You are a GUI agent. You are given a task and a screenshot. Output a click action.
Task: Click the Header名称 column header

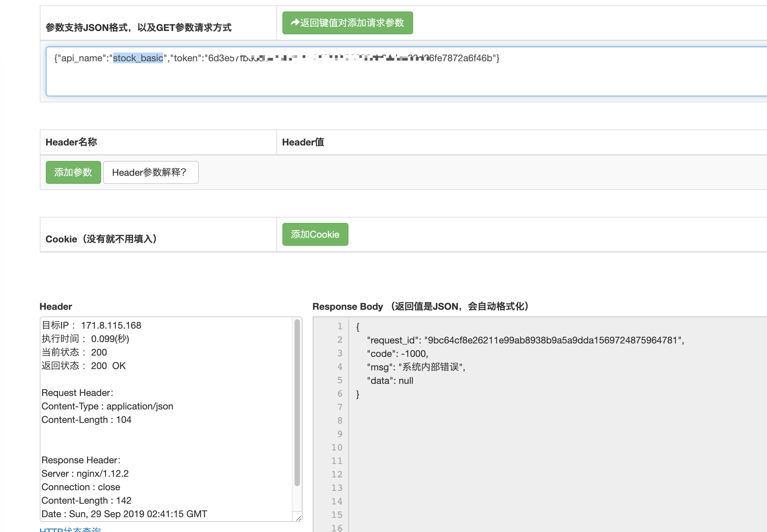click(x=71, y=142)
